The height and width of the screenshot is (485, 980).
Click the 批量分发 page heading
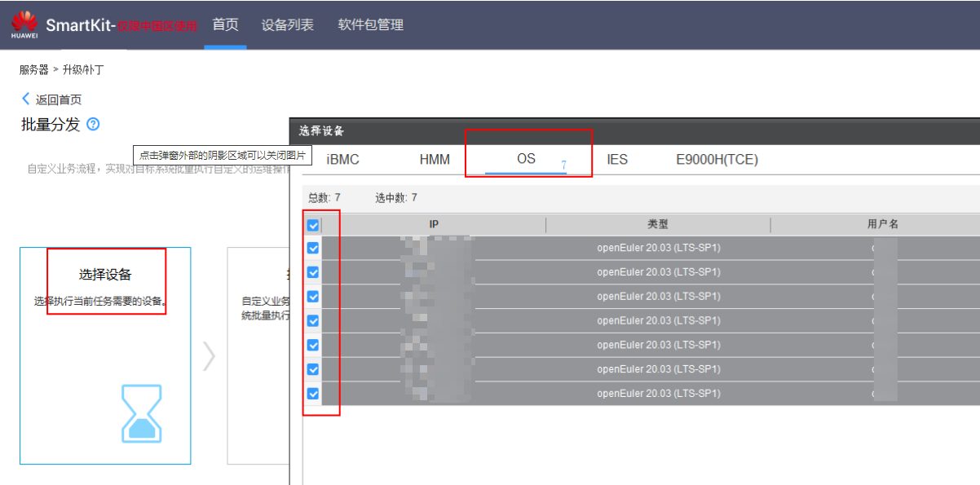[x=51, y=125]
